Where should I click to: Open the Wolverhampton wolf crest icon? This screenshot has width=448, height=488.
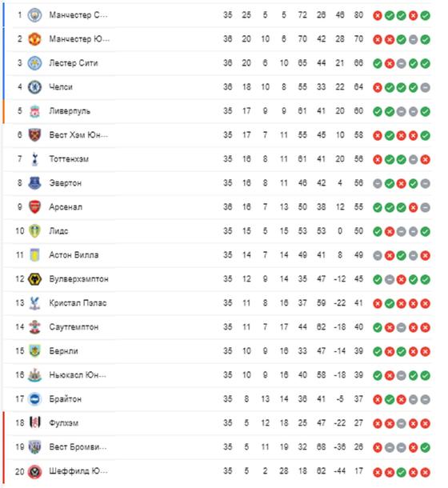click(34, 279)
